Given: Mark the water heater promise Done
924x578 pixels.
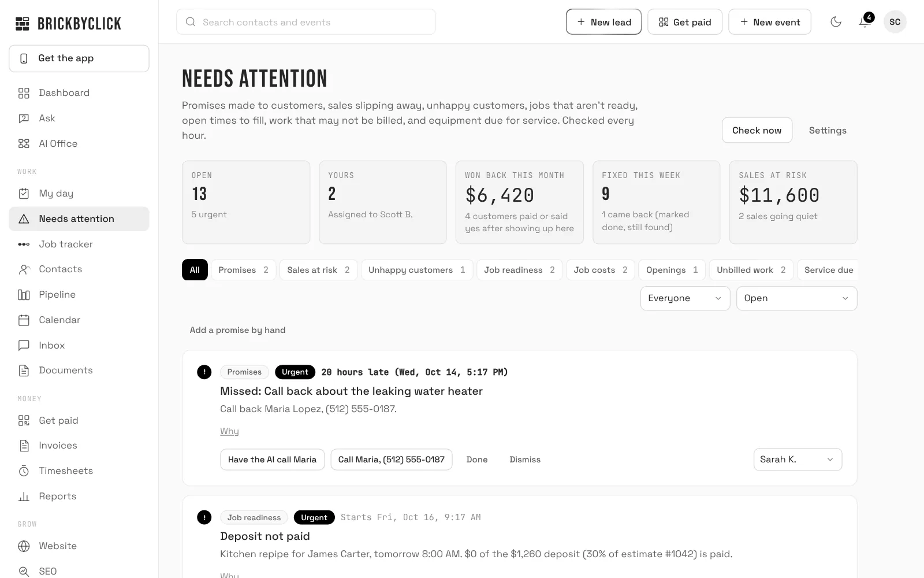Looking at the screenshot, I should 477,460.
